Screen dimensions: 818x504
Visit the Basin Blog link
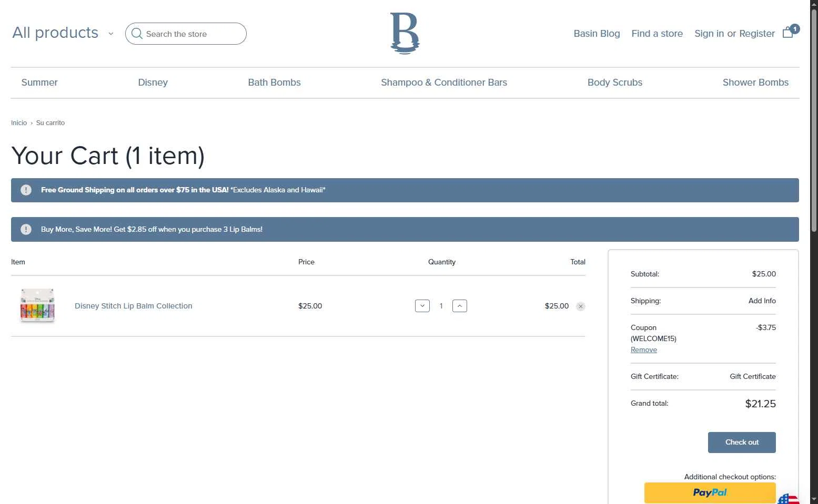coord(597,34)
